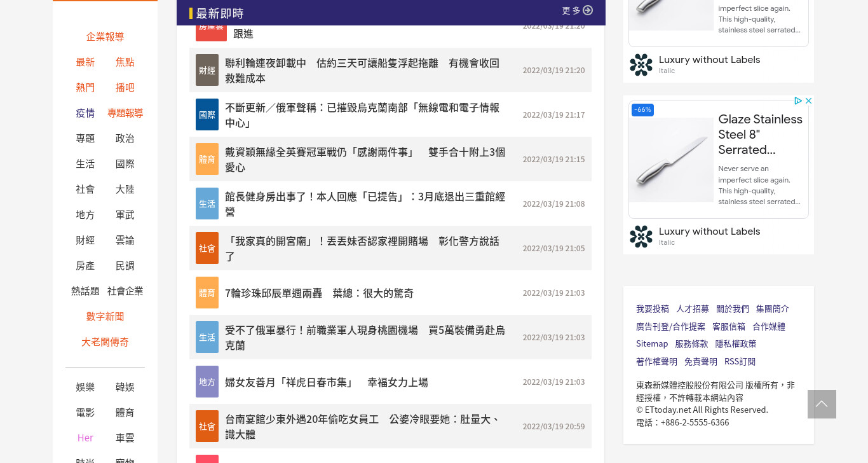Click footer link 客服信箱

729,327
